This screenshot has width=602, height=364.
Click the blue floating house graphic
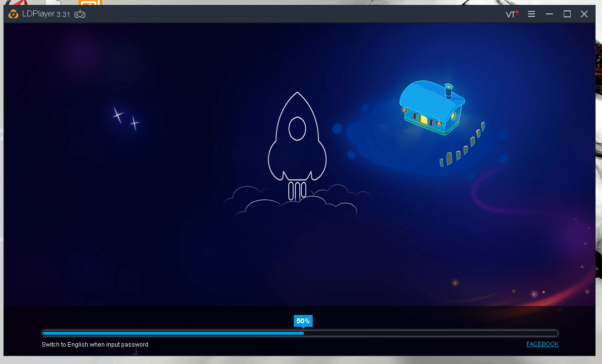tap(433, 109)
